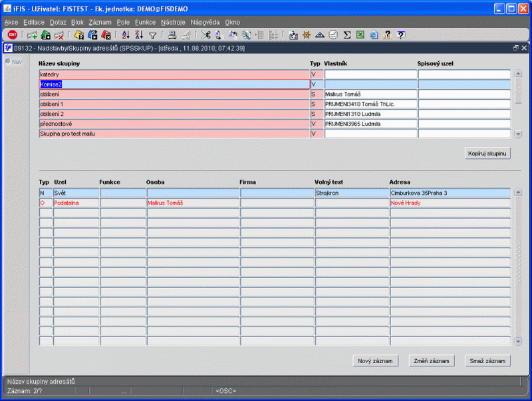This screenshot has width=532, height=401.
Task: Select the 'Skupina pro test mailu' row
Action: (174, 134)
